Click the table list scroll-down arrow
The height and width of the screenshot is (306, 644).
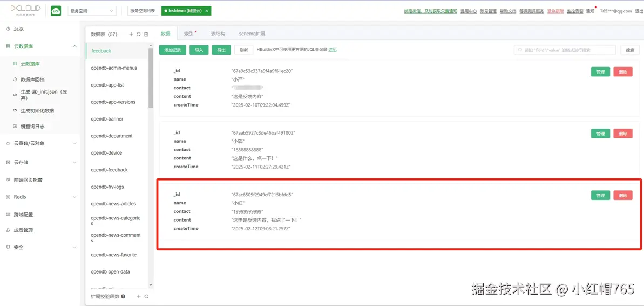pos(150,285)
